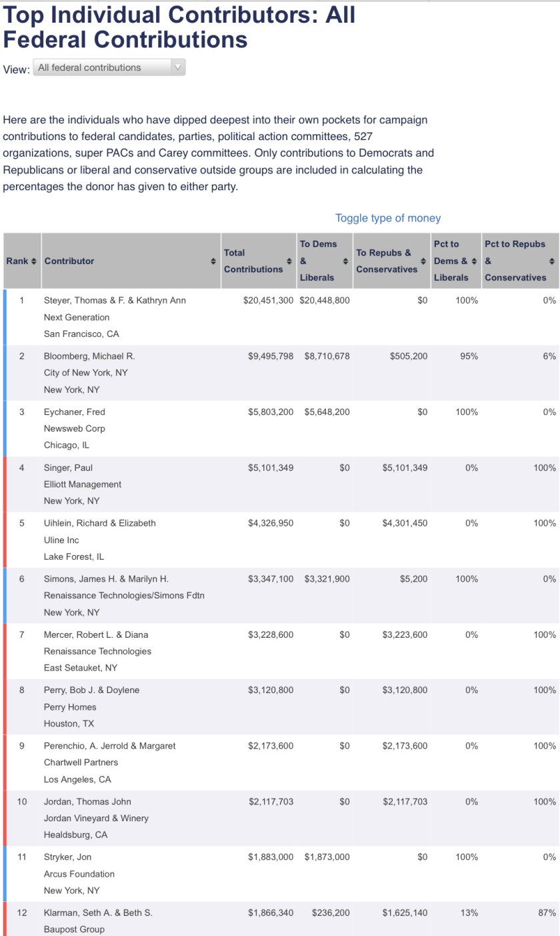Click Eychaner, Fred contributor name

(75, 412)
